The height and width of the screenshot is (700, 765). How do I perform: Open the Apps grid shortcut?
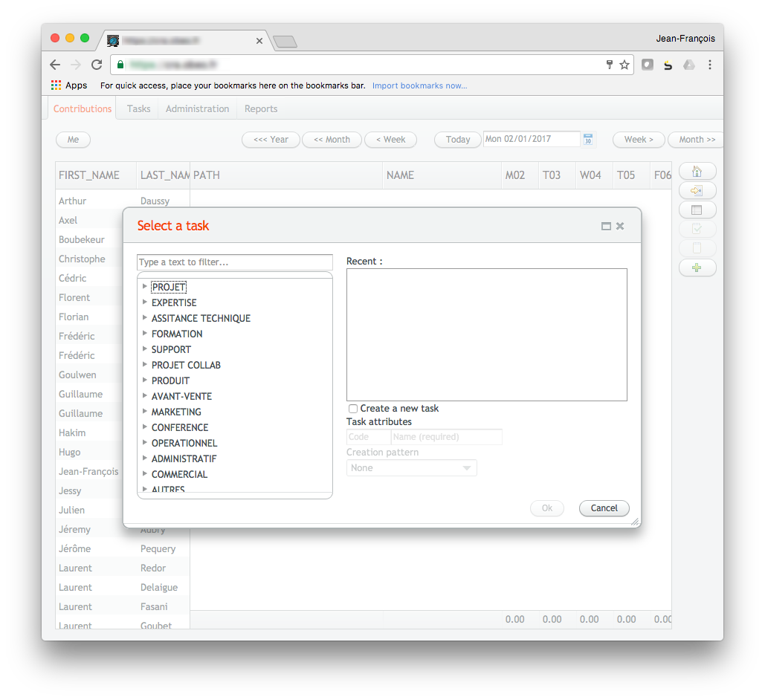(69, 85)
